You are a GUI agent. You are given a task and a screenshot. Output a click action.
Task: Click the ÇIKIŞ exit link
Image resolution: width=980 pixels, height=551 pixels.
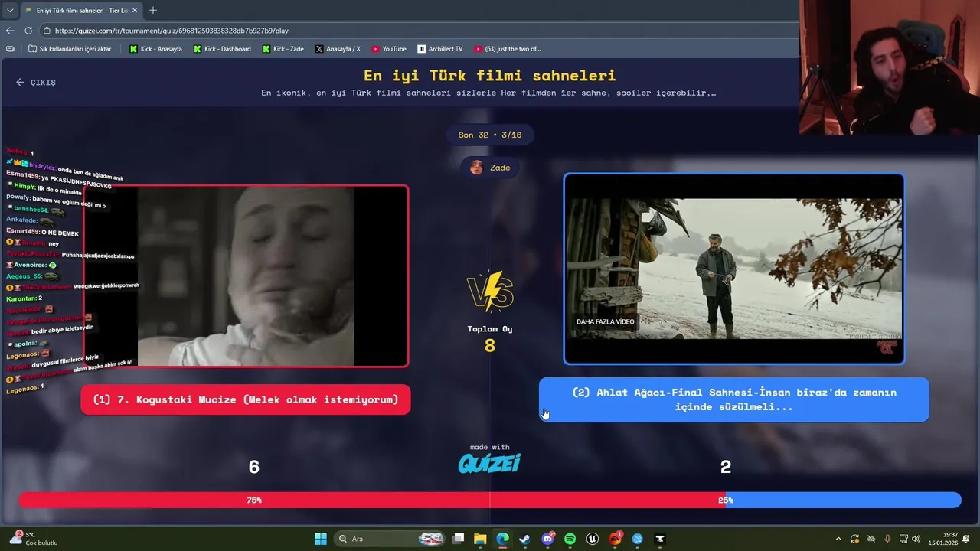click(x=36, y=82)
